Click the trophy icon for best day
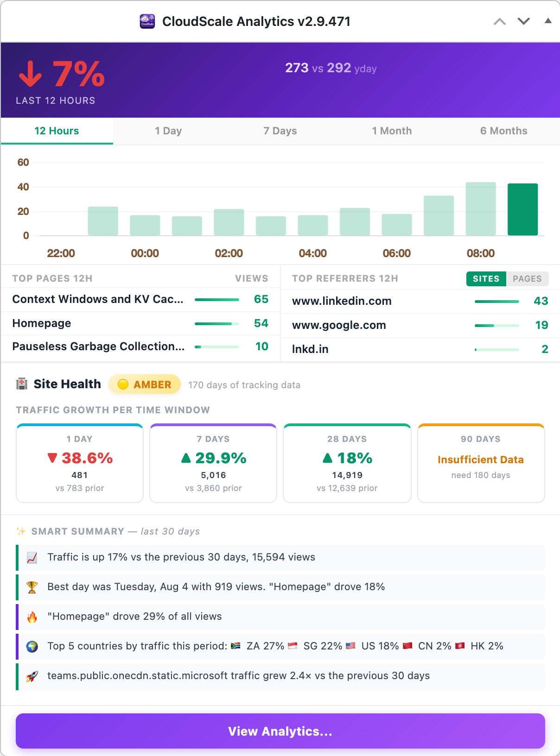560x756 pixels. [32, 587]
